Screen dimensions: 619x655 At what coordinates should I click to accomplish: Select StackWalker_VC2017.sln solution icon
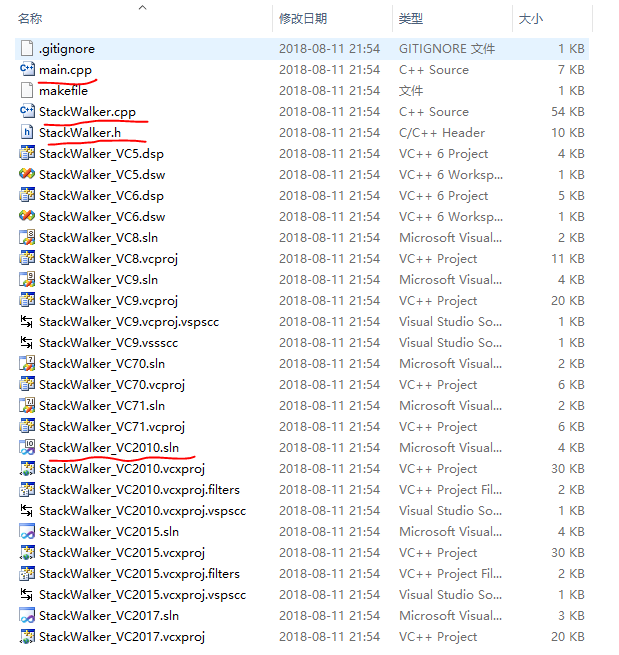27,615
